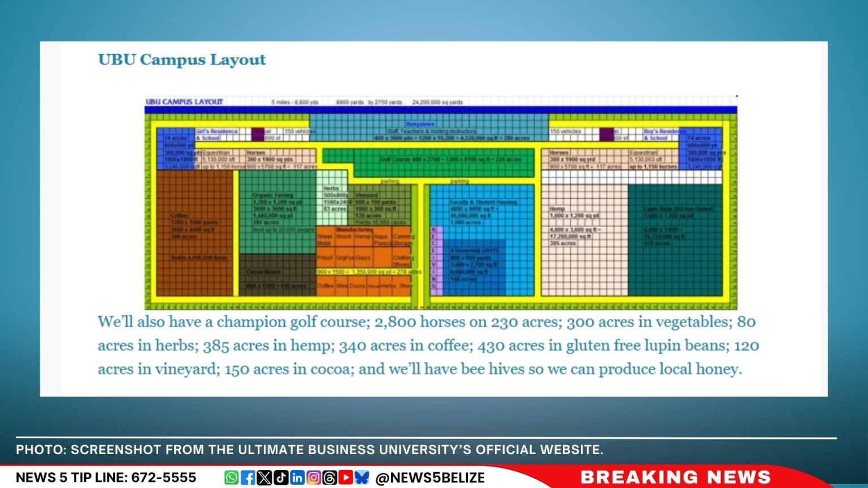Click the brown Coffee plot on map

(x=194, y=233)
